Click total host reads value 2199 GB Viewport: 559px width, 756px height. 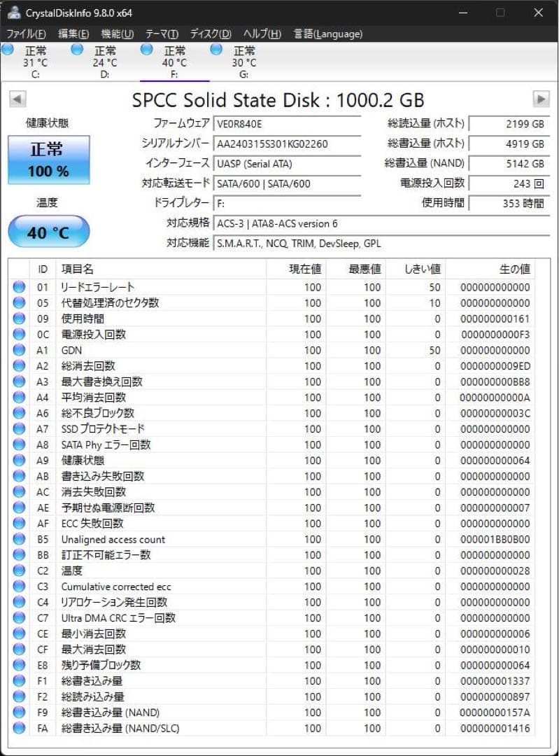tap(509, 124)
